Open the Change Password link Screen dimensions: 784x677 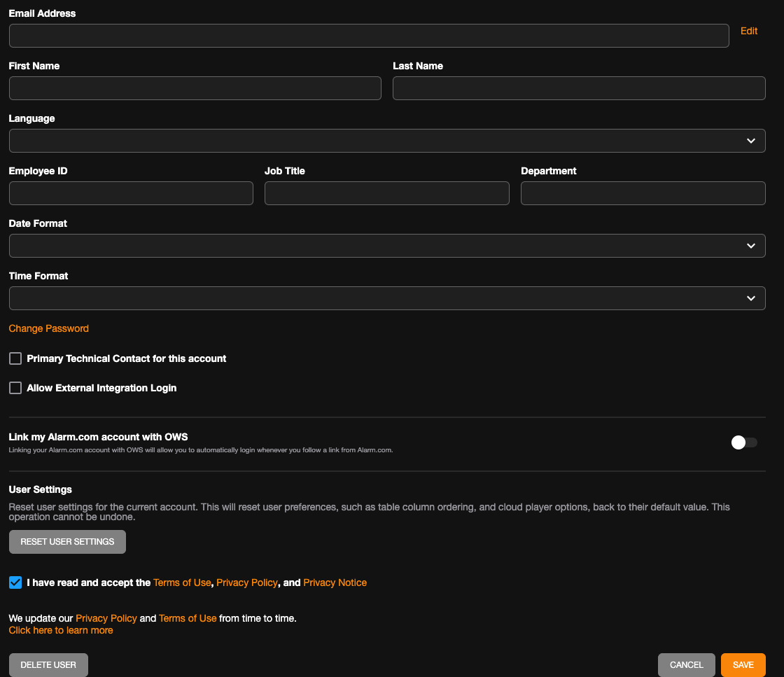pos(48,328)
